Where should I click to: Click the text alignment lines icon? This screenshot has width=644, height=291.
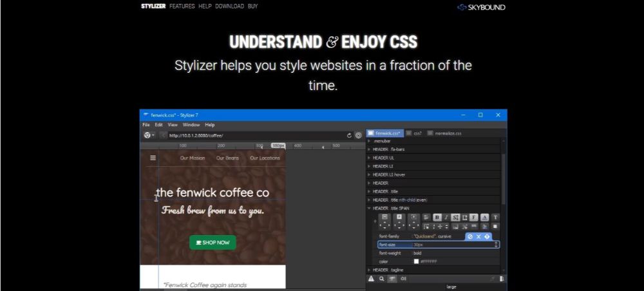click(426, 217)
